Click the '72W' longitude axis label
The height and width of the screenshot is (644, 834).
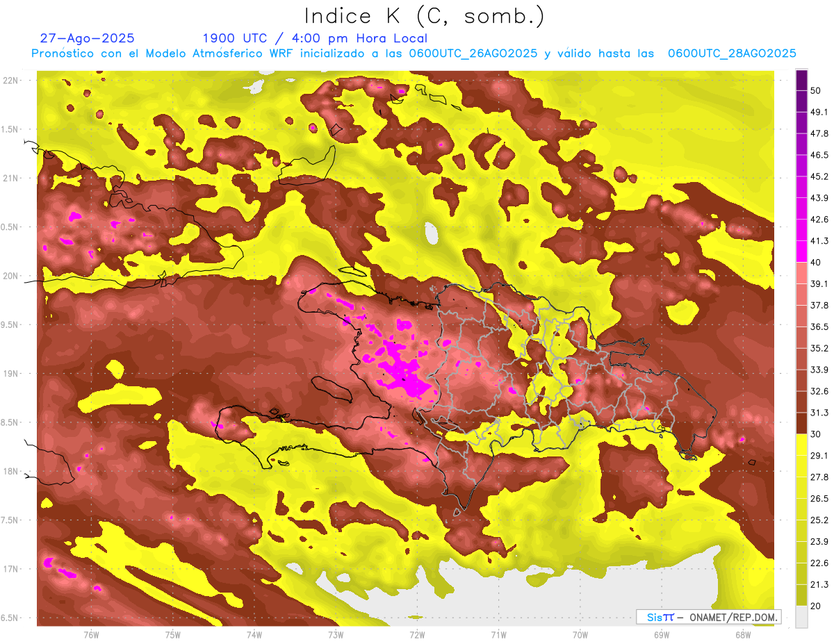417,634
